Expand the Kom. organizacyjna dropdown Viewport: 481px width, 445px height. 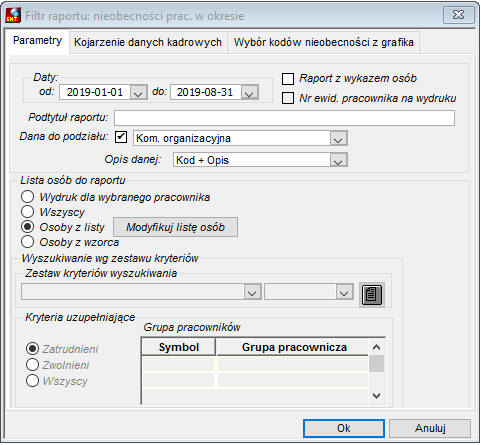[x=338, y=138]
